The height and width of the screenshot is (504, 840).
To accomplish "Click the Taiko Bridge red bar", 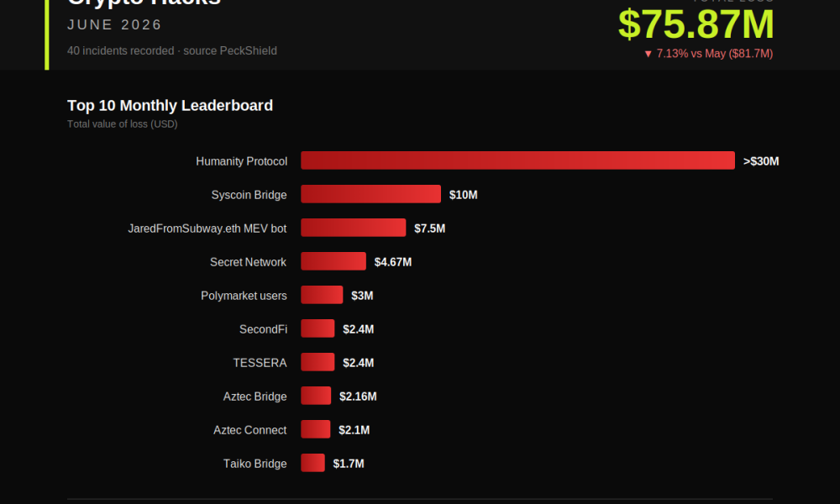I will point(312,463).
